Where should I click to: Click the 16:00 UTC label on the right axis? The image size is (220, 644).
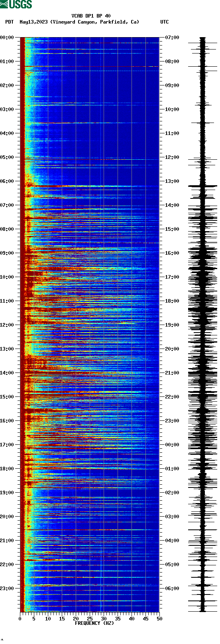pyautogui.click(x=172, y=253)
